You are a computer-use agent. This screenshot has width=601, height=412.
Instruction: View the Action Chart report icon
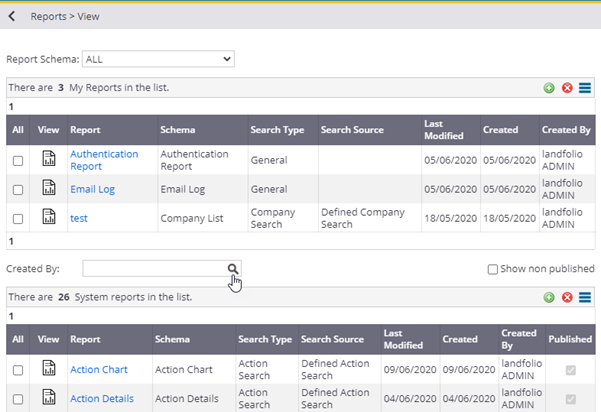pyautogui.click(x=49, y=368)
